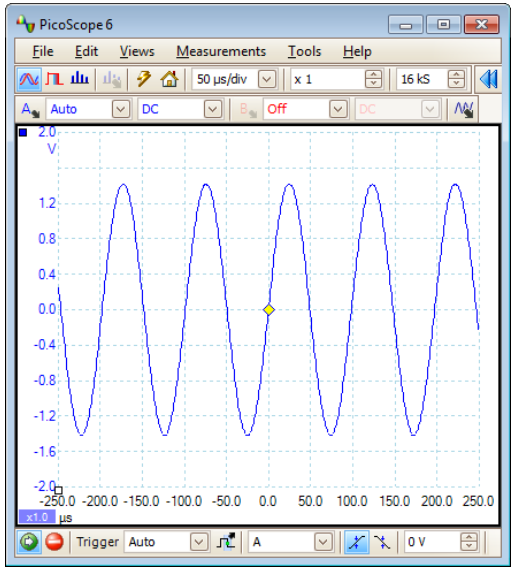Select Spectrum Mode bar-chart icon

point(79,78)
